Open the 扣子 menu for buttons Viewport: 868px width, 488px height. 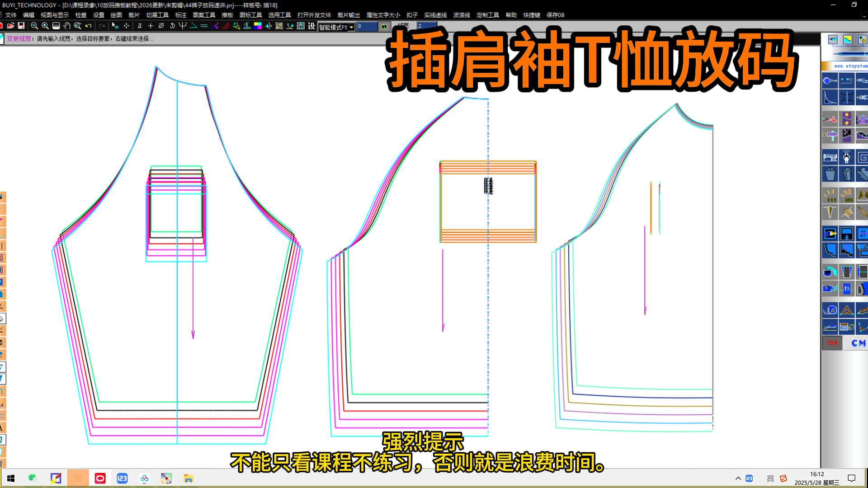[x=412, y=15]
